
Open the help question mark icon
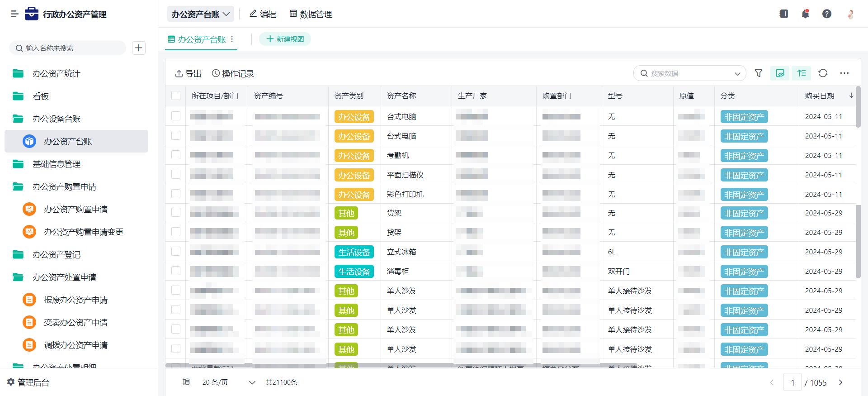click(x=826, y=14)
